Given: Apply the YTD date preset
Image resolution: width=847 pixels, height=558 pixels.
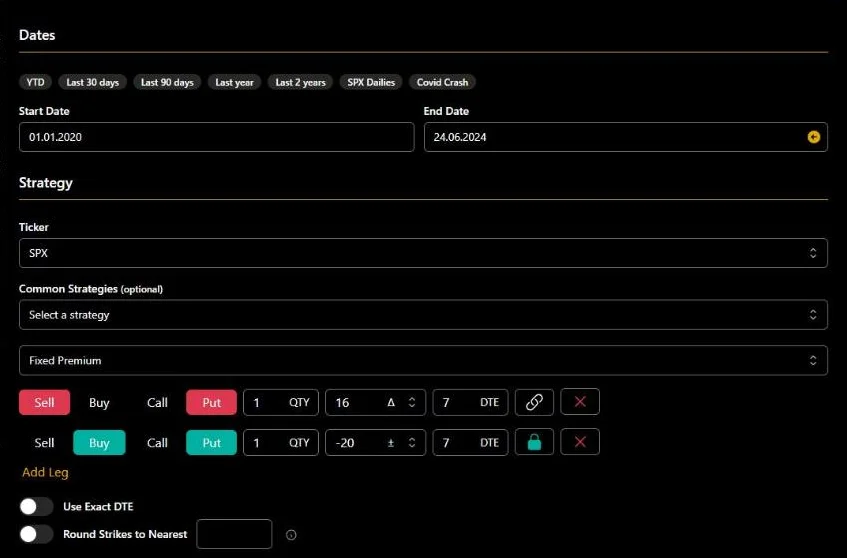Looking at the screenshot, I should point(36,82).
